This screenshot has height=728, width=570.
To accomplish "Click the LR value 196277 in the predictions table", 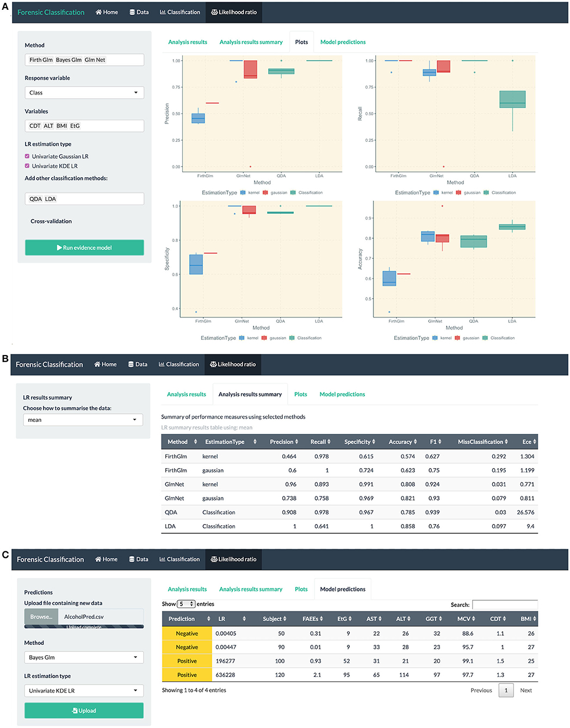I will (225, 661).
